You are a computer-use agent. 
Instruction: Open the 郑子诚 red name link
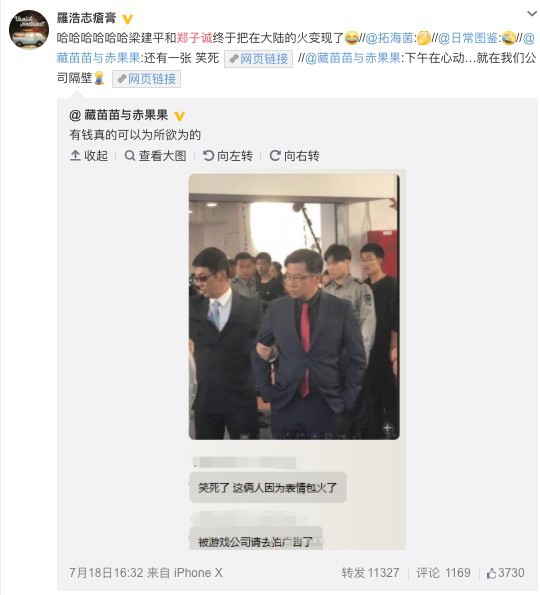tap(194, 38)
